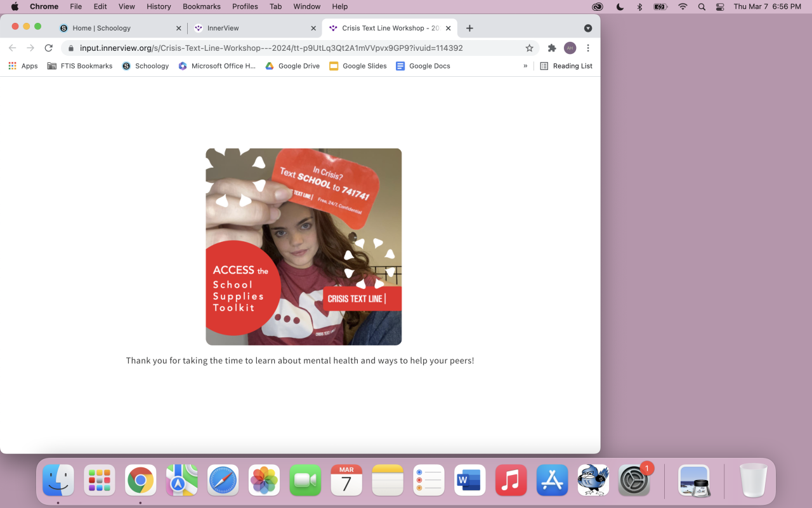The image size is (812, 508).
Task: View site info via the padlock icon
Action: (70, 48)
